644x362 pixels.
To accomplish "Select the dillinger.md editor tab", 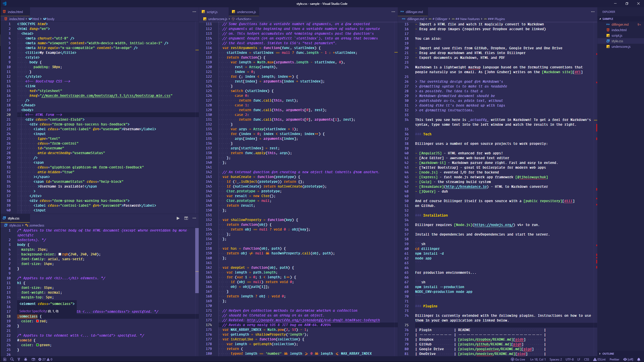I will tap(414, 12).
